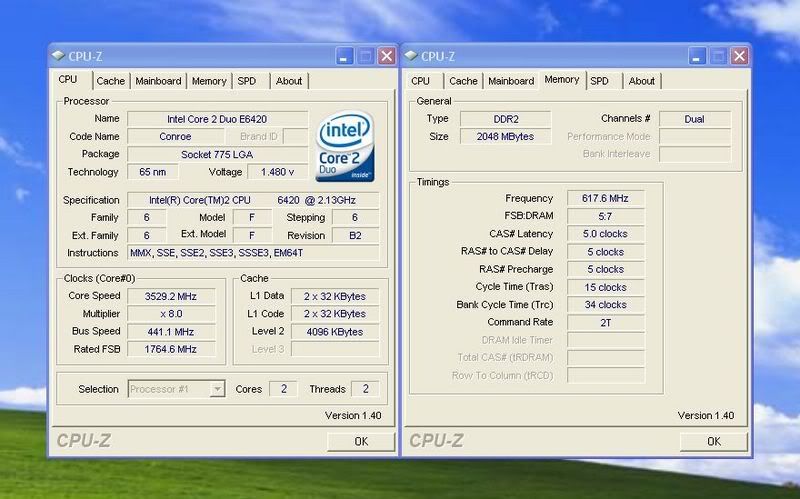Click the Technology value '65 nm'

[153, 172]
